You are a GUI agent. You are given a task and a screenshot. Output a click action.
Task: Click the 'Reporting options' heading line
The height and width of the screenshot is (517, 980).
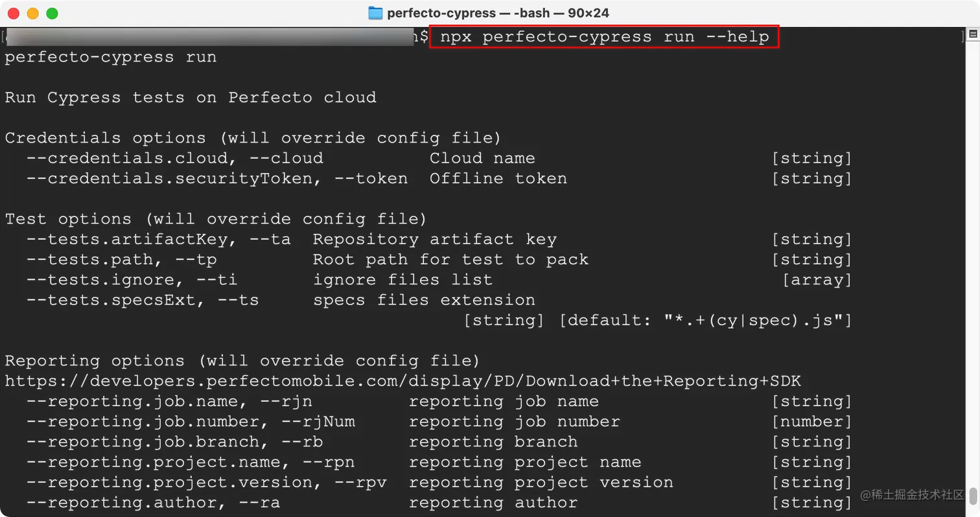242,360
